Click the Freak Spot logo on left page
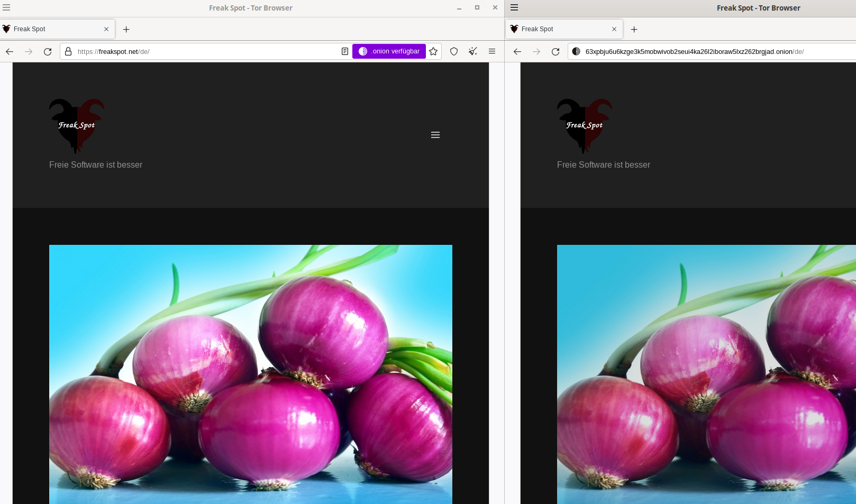 pos(77,126)
